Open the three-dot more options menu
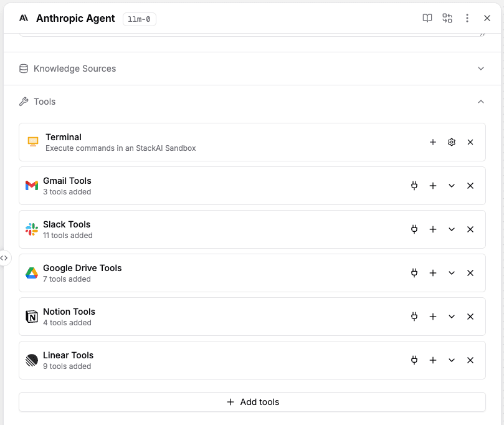The height and width of the screenshot is (425, 504). tap(467, 18)
